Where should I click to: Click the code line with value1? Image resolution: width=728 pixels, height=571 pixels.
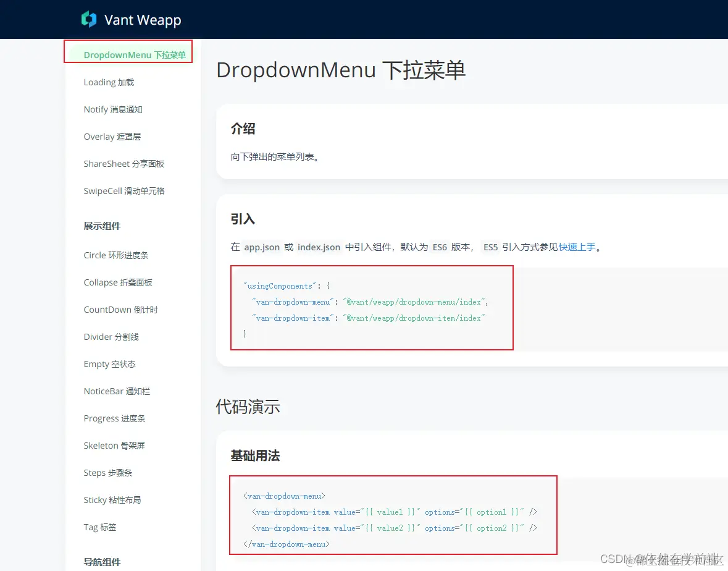[x=394, y=512]
